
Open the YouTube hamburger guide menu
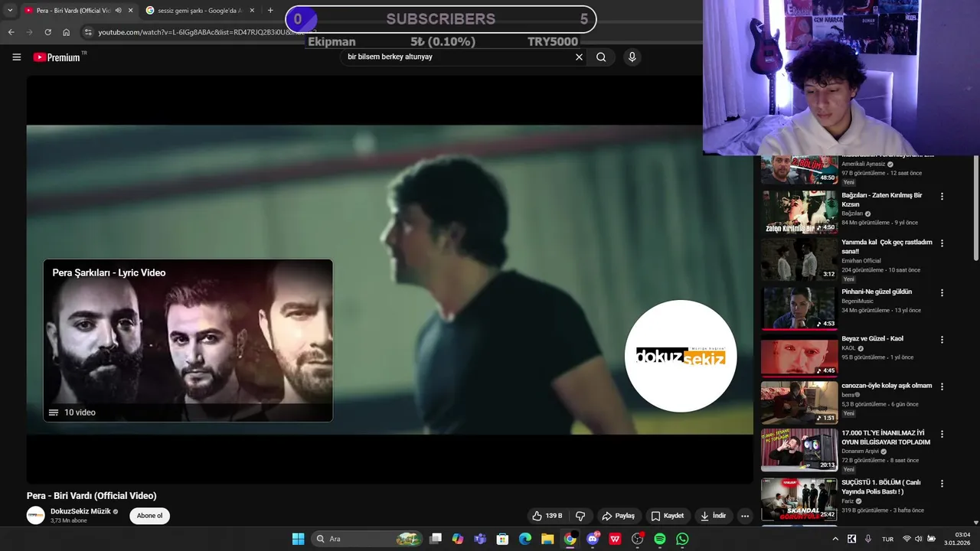[16, 57]
